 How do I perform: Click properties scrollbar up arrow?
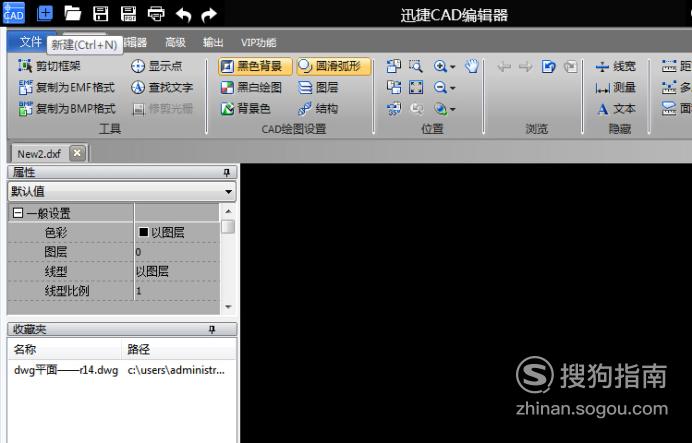coord(228,211)
